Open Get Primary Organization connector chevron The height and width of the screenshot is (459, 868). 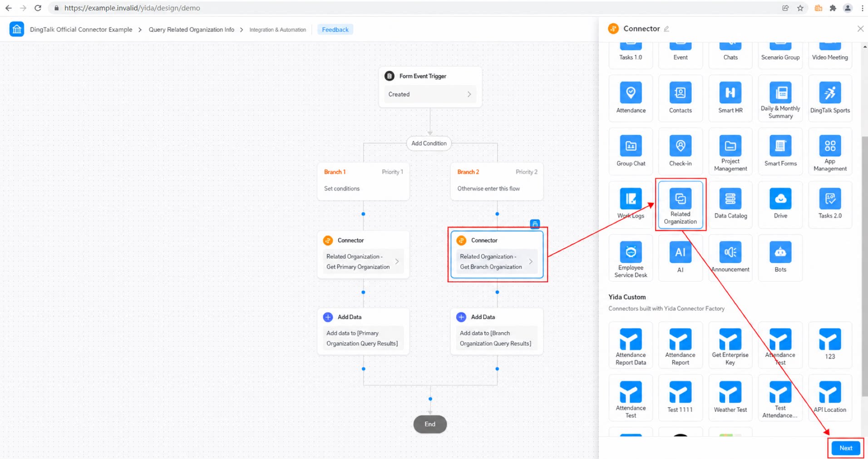tap(397, 261)
